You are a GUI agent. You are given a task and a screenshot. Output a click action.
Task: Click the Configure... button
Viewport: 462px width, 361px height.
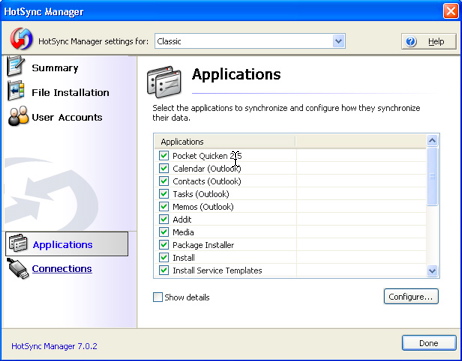tap(411, 296)
